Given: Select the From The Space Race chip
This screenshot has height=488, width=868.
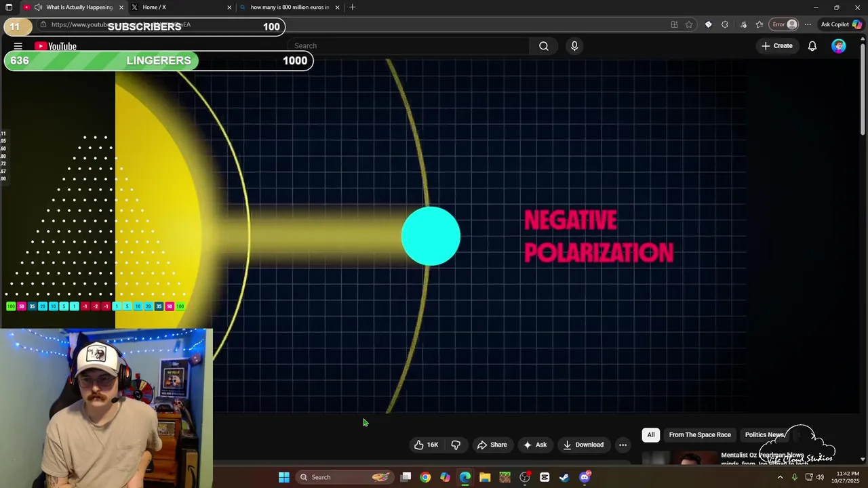Looking at the screenshot, I should (700, 434).
